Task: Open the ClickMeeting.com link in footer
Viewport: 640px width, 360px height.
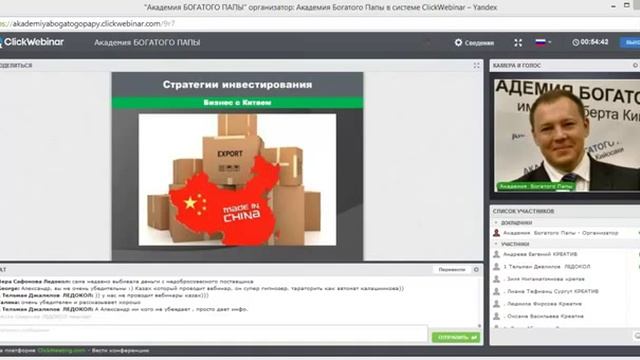Action: pos(61,350)
